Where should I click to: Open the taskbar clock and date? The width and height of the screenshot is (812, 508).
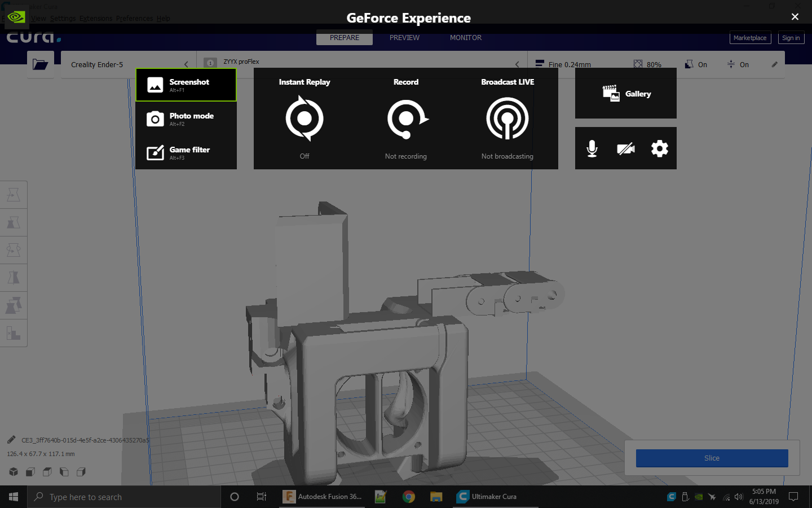click(764, 497)
